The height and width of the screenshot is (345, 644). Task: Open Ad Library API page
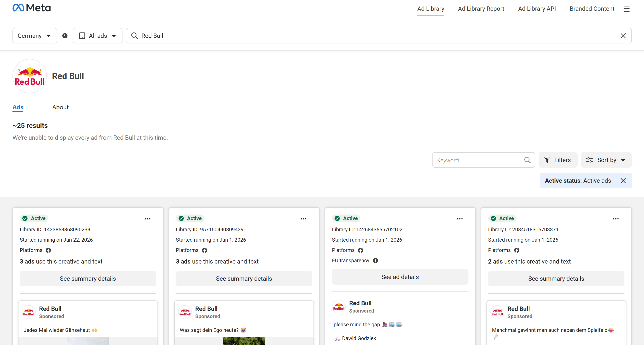537,9
